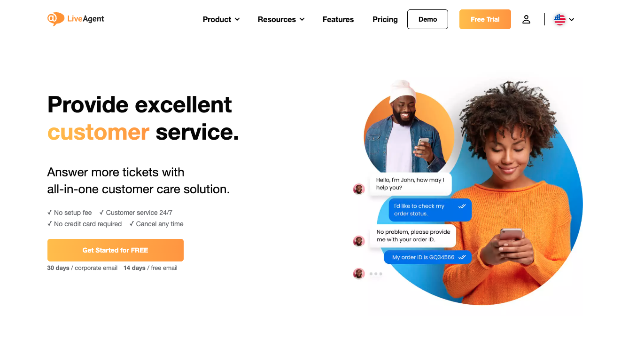Open the language selector chevron
Image resolution: width=644 pixels, height=348 pixels.
pos(572,20)
